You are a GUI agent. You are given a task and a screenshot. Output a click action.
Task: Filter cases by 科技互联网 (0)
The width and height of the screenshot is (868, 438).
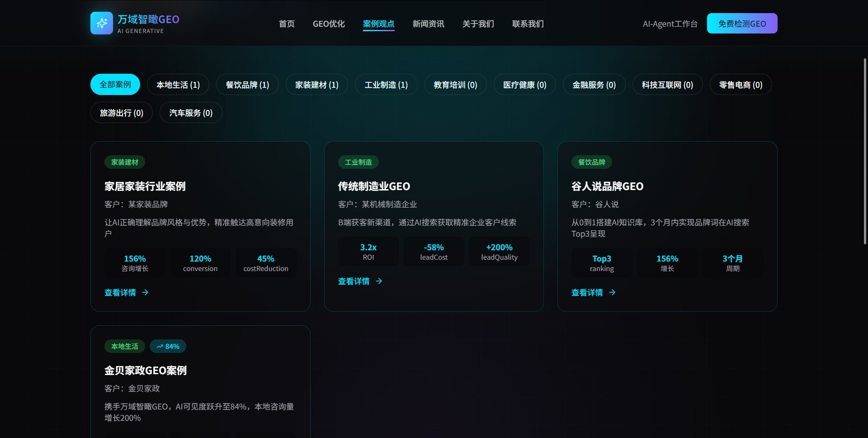[x=667, y=85]
